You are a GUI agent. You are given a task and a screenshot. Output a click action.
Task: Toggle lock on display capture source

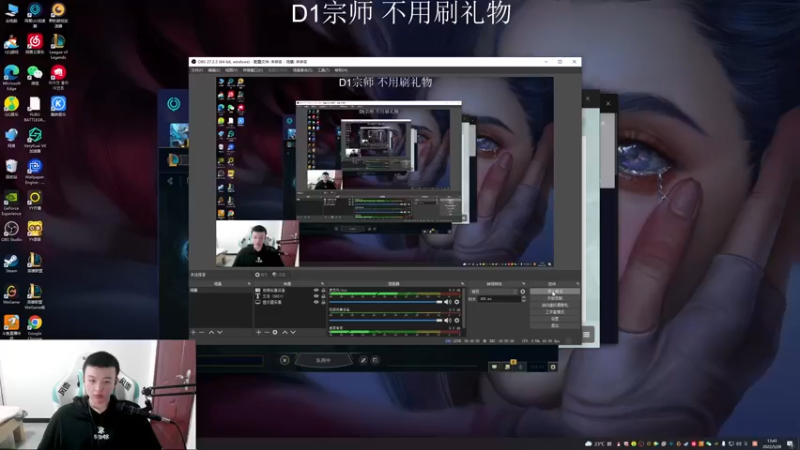point(323,302)
